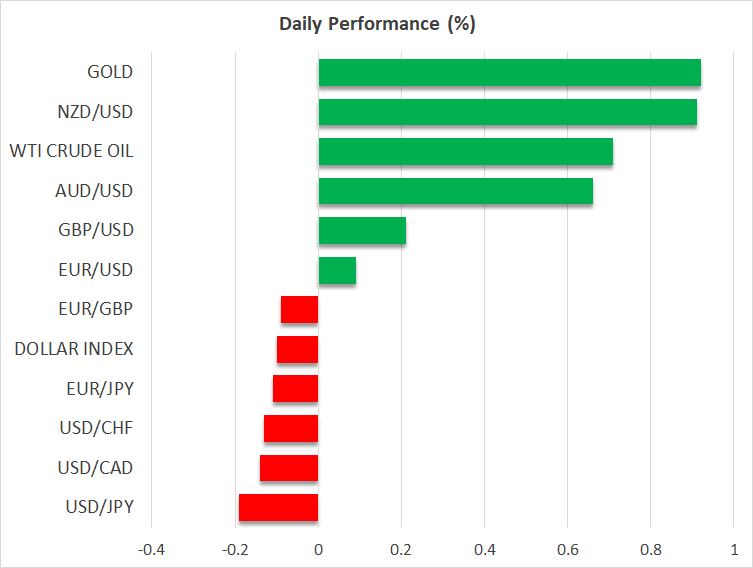Select the USD/CHF red bar
The height and width of the screenshot is (568, 753).
pyautogui.click(x=291, y=428)
